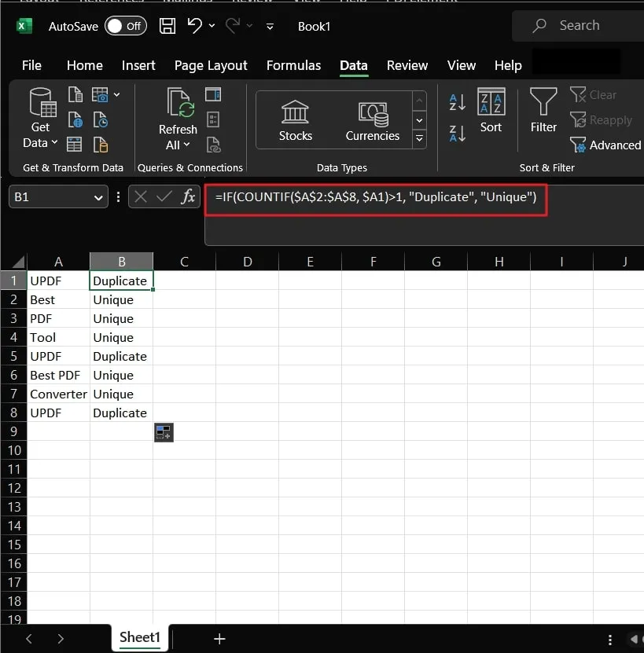Open the File menu

coord(32,65)
